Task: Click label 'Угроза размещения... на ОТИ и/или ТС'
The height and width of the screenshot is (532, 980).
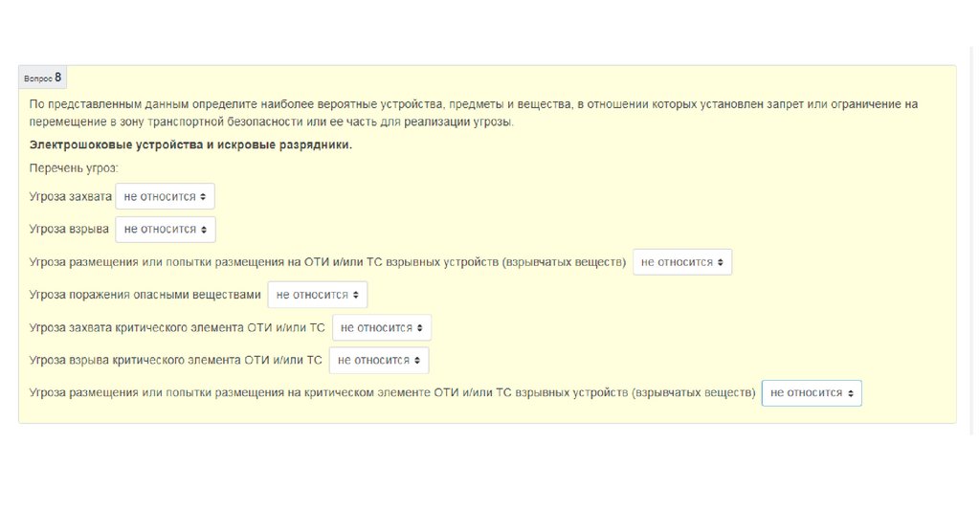Action: [x=327, y=262]
